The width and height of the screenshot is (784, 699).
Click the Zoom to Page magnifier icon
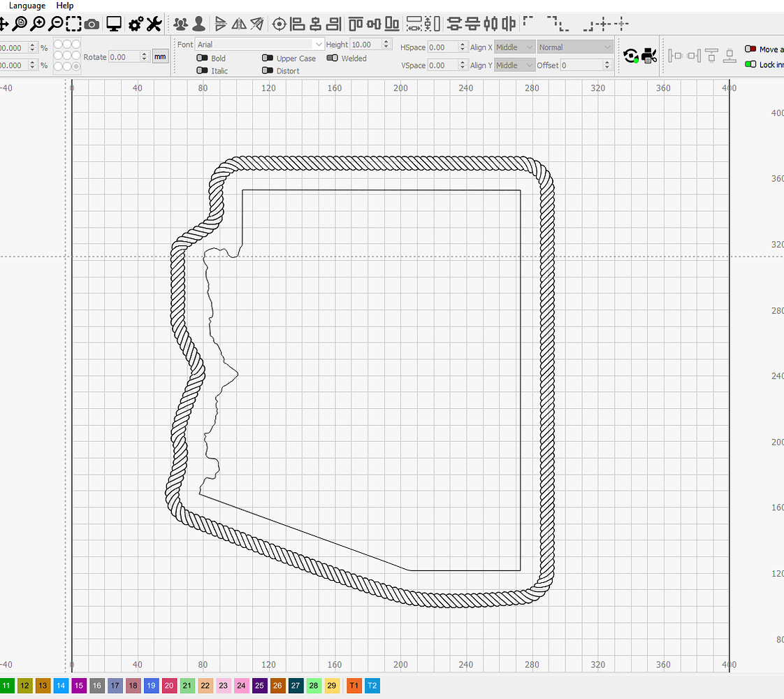coord(20,24)
